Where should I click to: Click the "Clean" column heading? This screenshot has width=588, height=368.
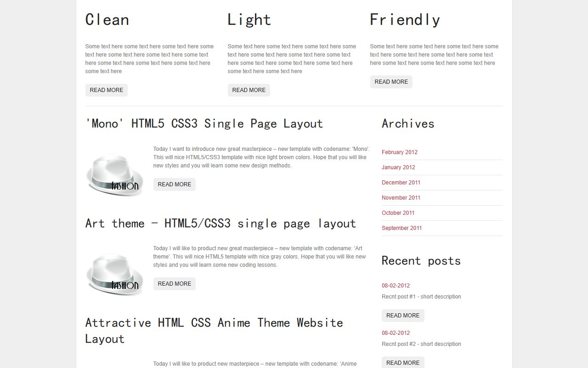107,20
